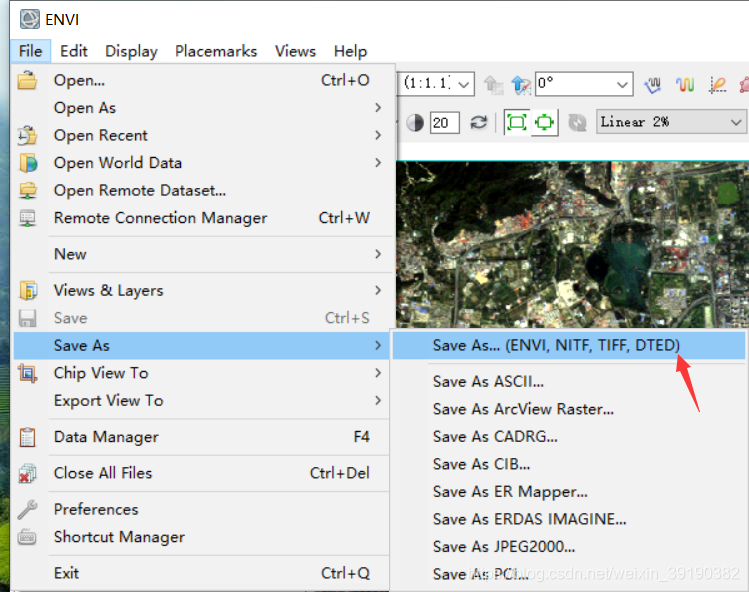
Task: Click the half-circle contrast icon
Action: pos(415,123)
